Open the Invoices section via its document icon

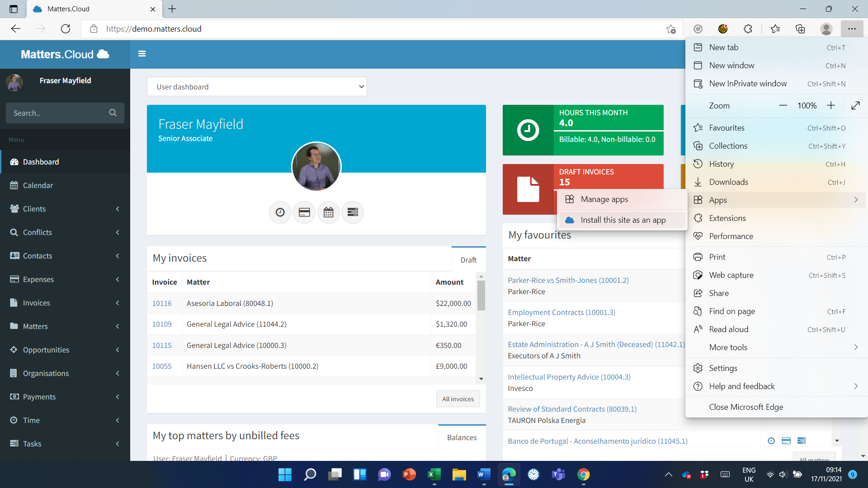pos(14,303)
